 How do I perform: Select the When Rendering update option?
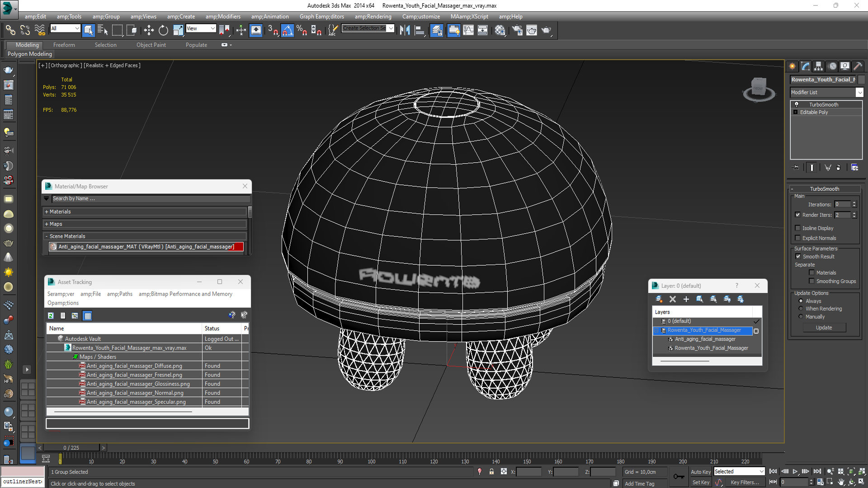801,309
